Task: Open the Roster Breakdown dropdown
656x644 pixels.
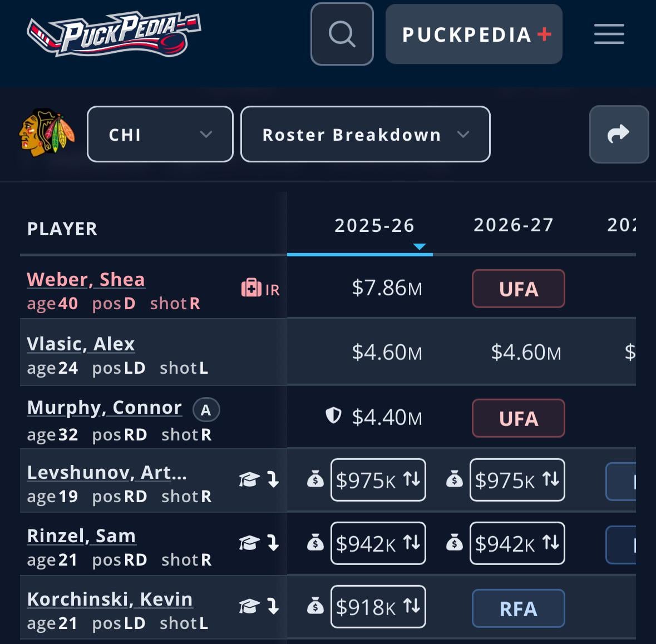Action: coord(365,135)
